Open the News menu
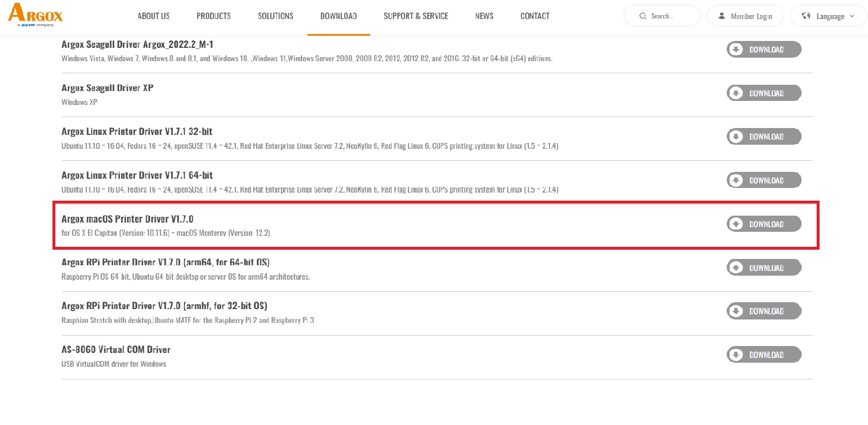The height and width of the screenshot is (425, 868). coord(484,16)
